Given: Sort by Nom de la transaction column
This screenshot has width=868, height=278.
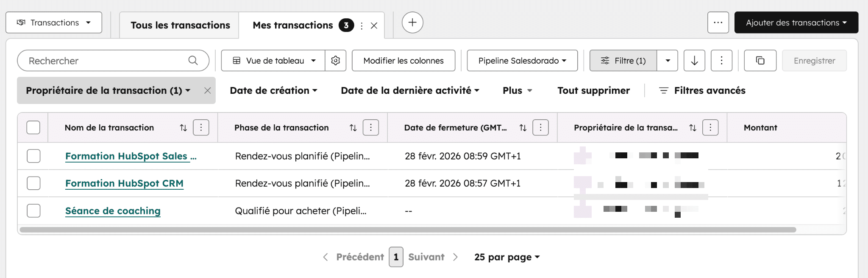Looking at the screenshot, I should (x=183, y=128).
